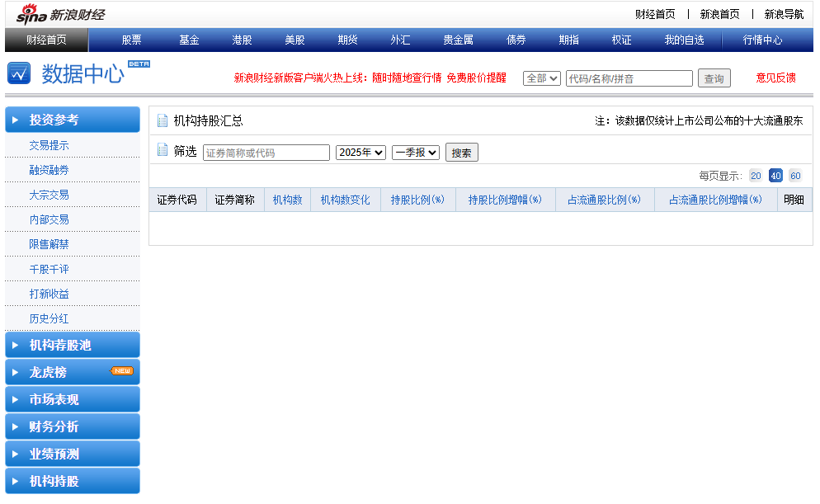The width and height of the screenshot is (820, 504).
Task: Open 融资融券 in the sidebar
Action: [49, 170]
